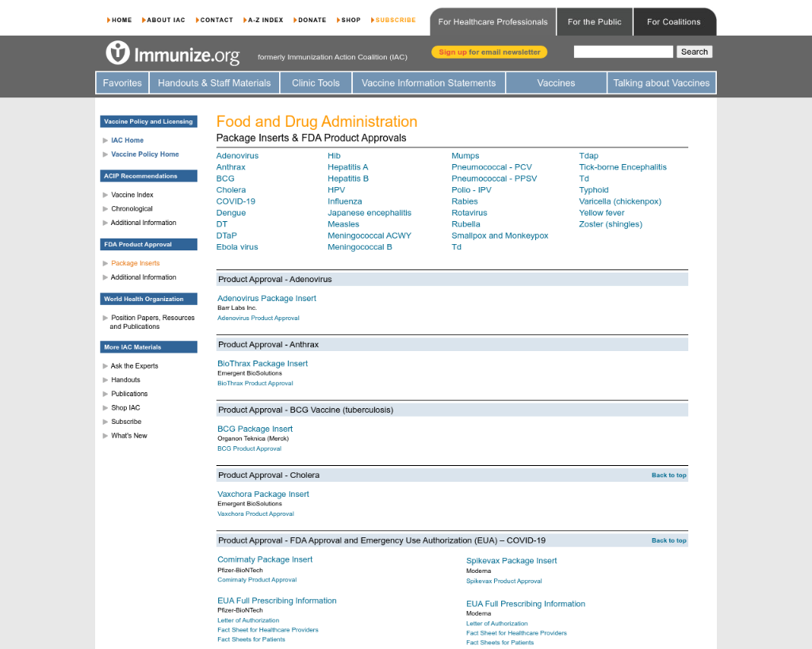Jump to Varicella (chickenpox) section

[620, 201]
